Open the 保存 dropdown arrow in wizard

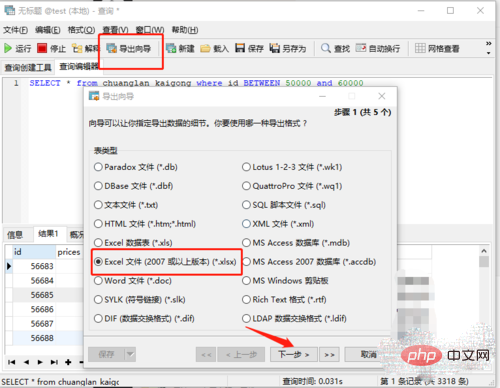click(x=130, y=354)
